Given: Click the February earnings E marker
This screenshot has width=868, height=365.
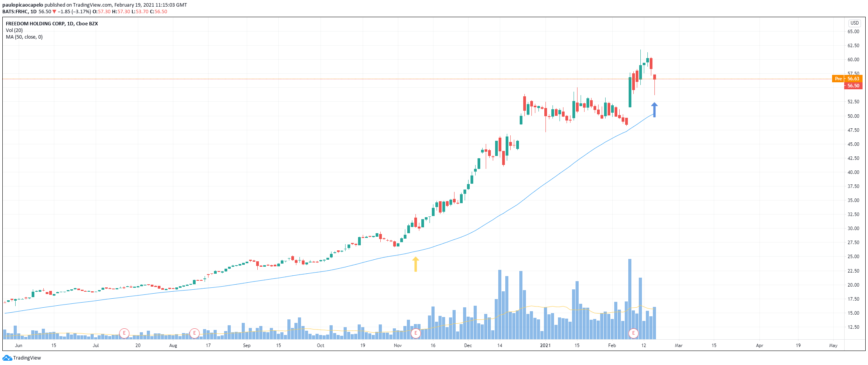Looking at the screenshot, I should click(x=633, y=333).
